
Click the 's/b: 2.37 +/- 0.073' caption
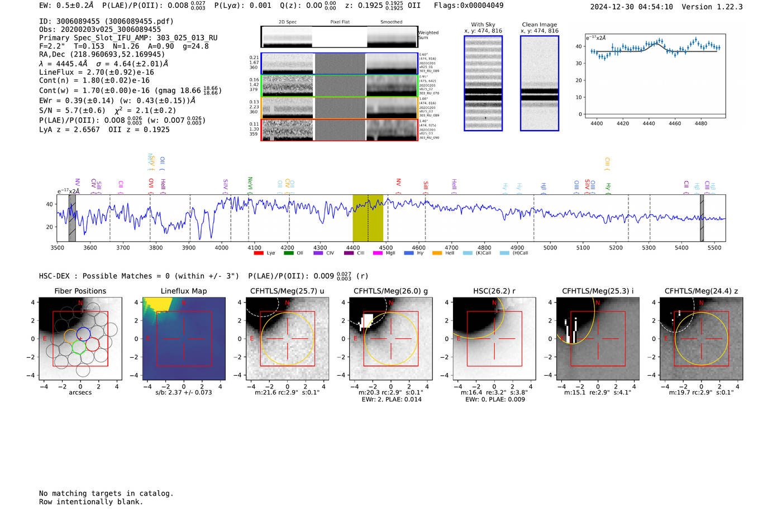pos(184,392)
